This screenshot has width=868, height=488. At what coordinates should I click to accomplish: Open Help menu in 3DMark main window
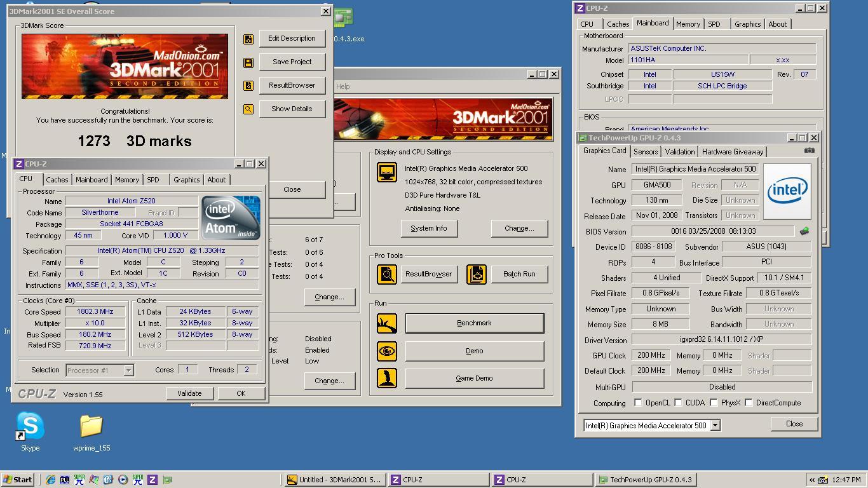(x=342, y=86)
